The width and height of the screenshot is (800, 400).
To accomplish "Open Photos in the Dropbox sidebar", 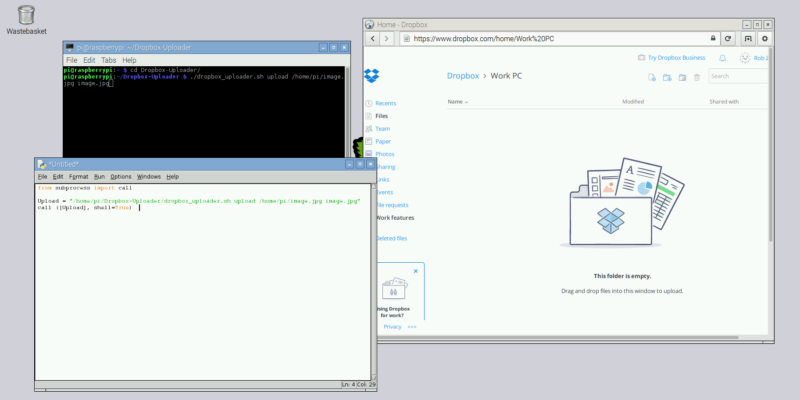I will [x=385, y=154].
